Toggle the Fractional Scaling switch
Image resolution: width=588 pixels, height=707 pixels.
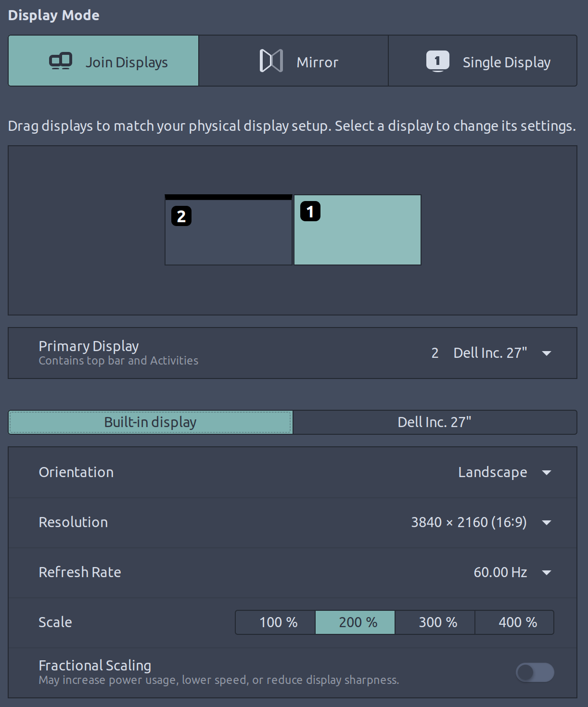click(535, 672)
